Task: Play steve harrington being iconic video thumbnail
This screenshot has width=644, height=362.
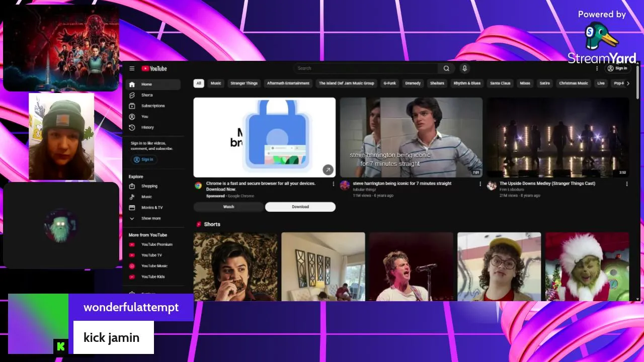Action: point(411,137)
